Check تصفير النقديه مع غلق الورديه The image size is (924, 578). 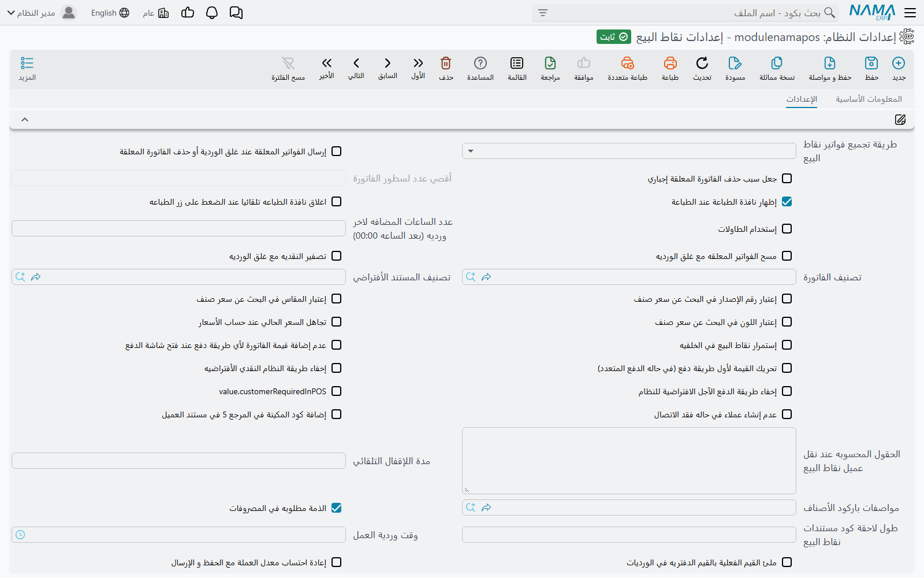(x=337, y=256)
